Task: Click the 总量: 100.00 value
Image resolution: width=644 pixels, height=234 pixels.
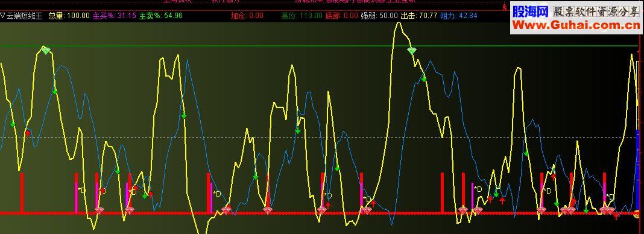Action: point(69,16)
